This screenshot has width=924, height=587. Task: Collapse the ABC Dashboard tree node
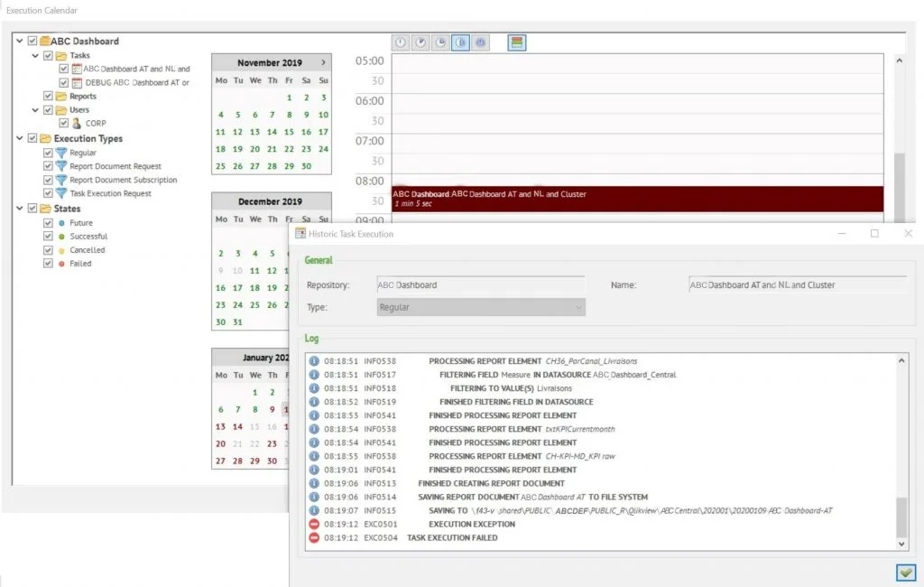pyautogui.click(x=20, y=41)
